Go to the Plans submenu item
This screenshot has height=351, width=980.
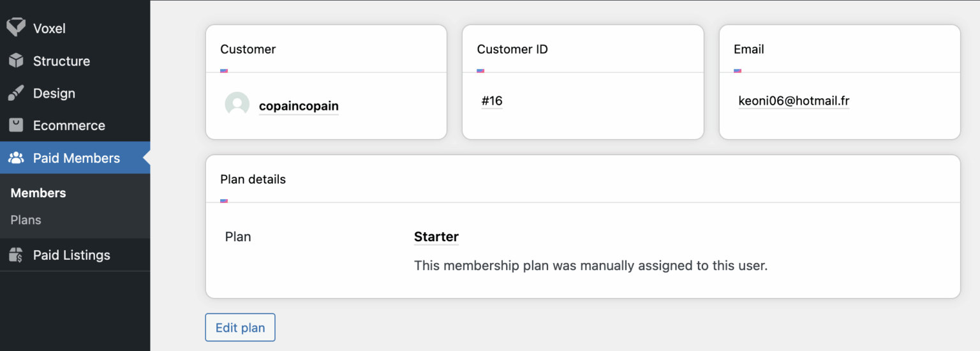26,220
